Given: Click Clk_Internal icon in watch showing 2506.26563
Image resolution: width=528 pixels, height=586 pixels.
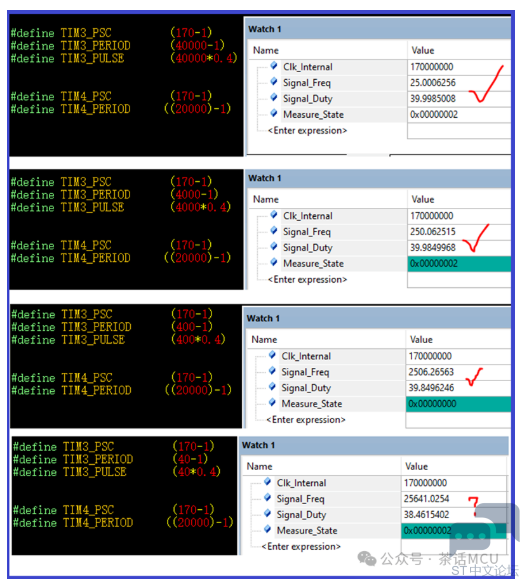Looking at the screenshot, I should 272,355.
